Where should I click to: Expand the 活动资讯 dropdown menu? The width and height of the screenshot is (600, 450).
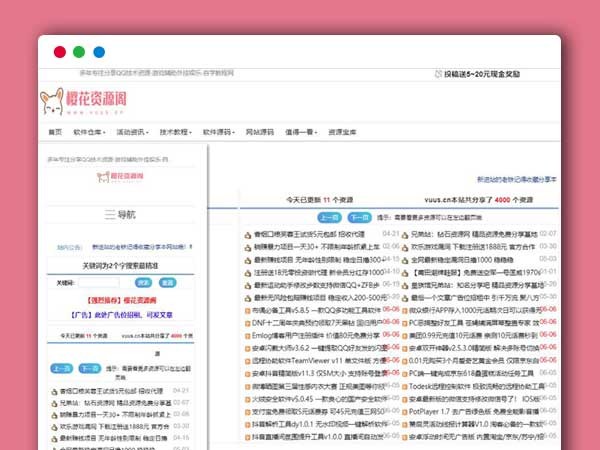click(133, 131)
